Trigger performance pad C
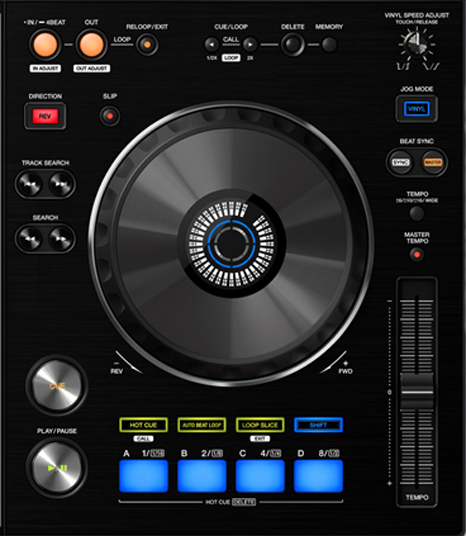466x536 pixels. [260, 476]
